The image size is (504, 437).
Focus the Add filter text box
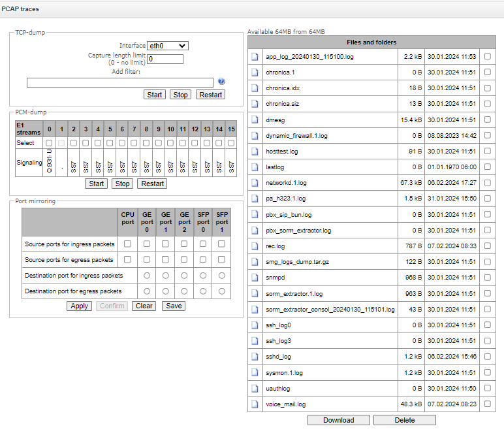pos(120,82)
